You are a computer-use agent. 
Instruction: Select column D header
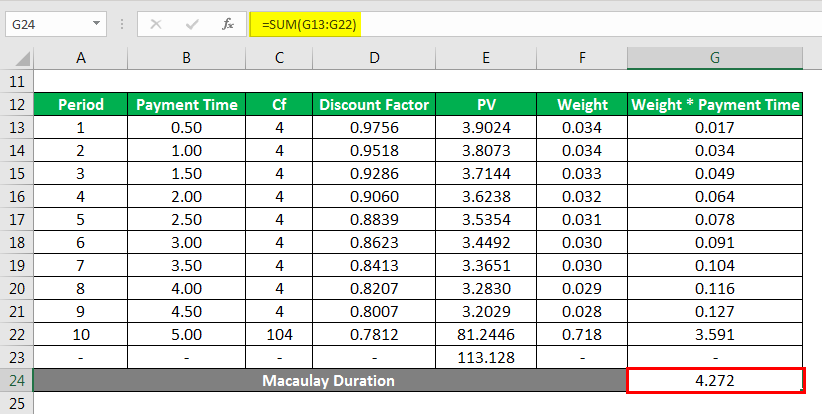pos(374,58)
